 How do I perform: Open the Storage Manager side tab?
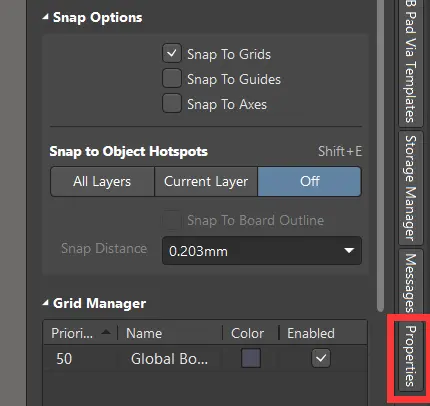click(x=411, y=188)
